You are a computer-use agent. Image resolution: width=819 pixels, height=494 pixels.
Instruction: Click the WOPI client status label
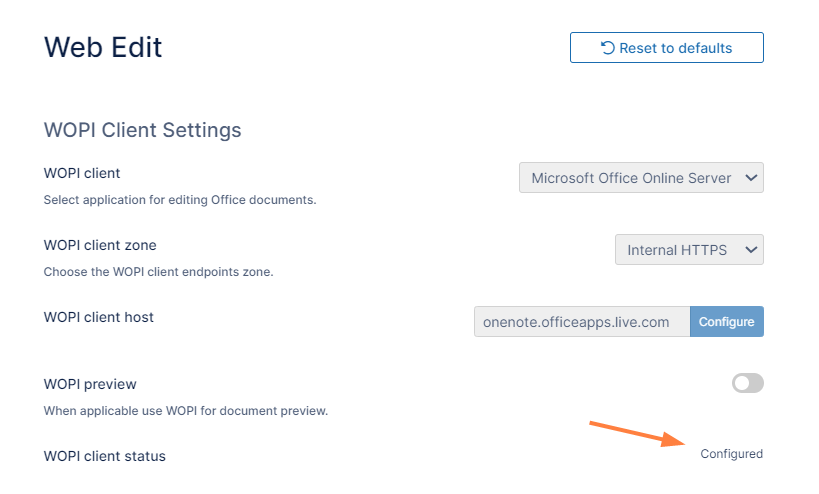point(105,456)
